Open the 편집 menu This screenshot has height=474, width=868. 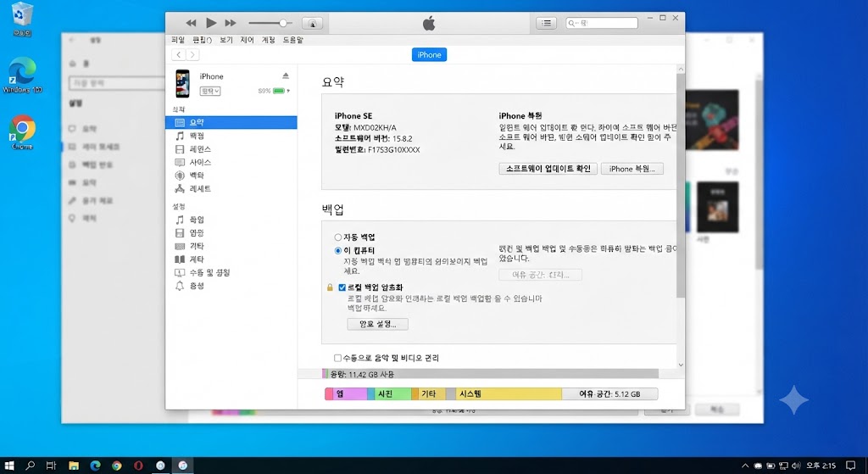pos(202,40)
